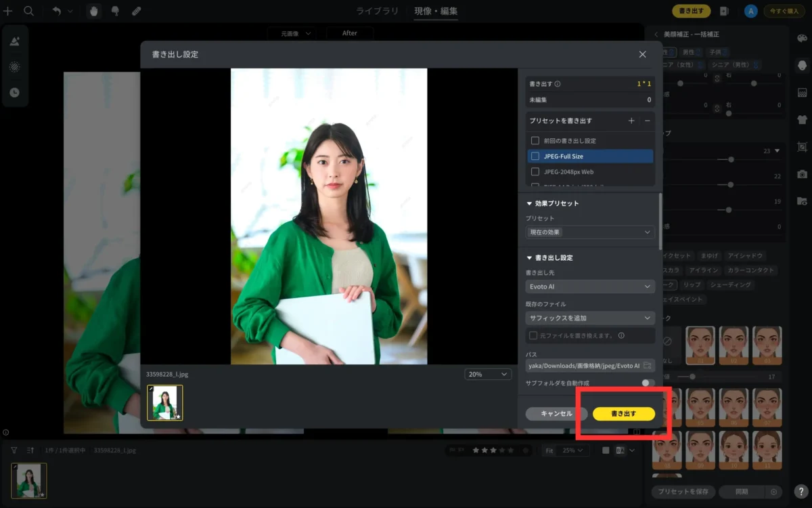
Task: Open the サフィックスを追加 dropdown
Action: (x=590, y=318)
